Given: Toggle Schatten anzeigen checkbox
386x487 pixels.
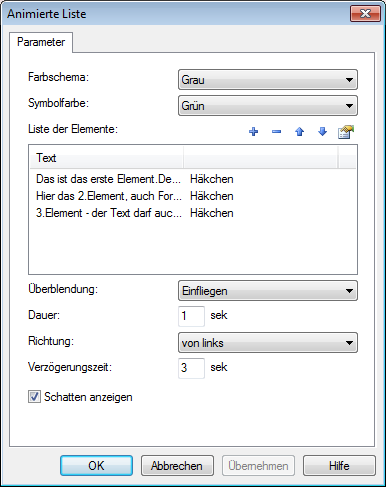Looking at the screenshot, I should tap(34, 397).
